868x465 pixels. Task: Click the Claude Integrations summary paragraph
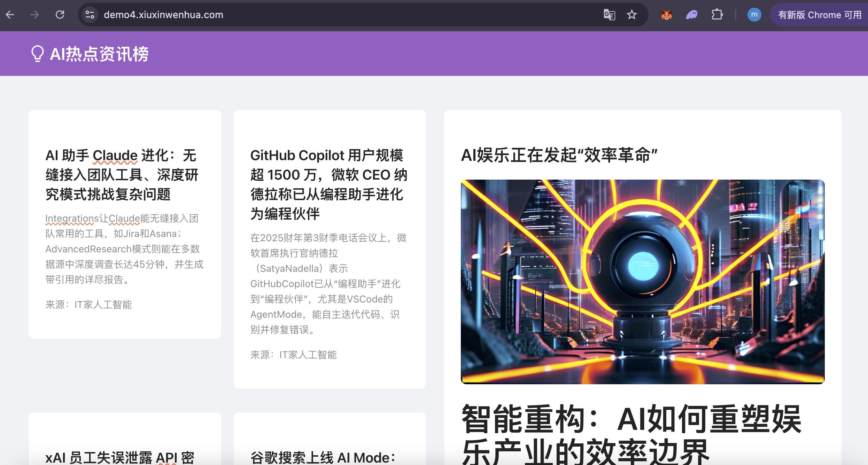(x=124, y=249)
